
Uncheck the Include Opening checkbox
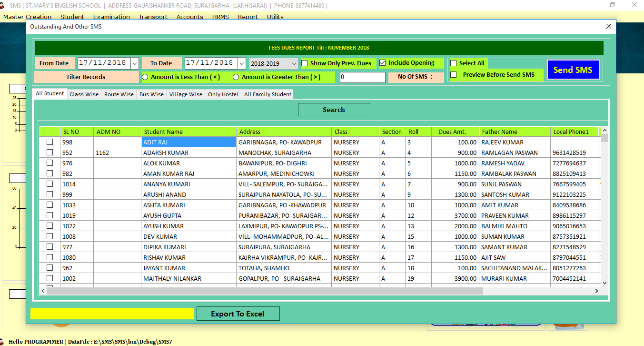383,63
